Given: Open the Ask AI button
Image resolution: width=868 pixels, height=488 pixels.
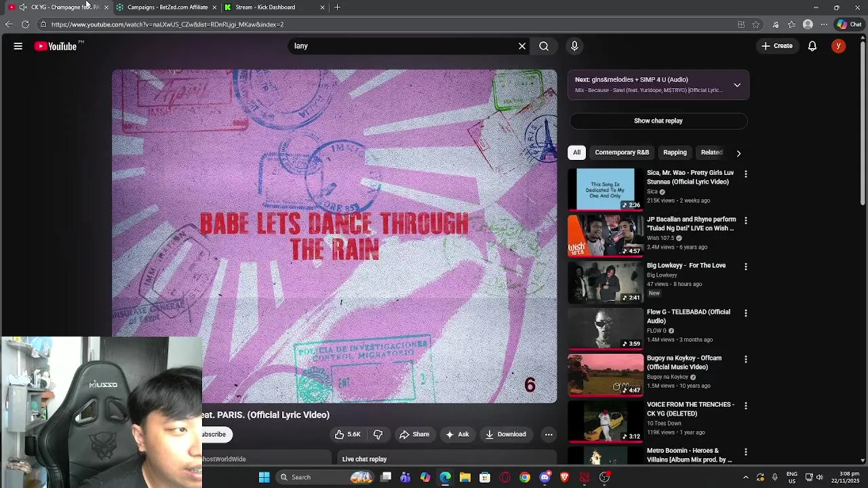Looking at the screenshot, I should coord(457,434).
